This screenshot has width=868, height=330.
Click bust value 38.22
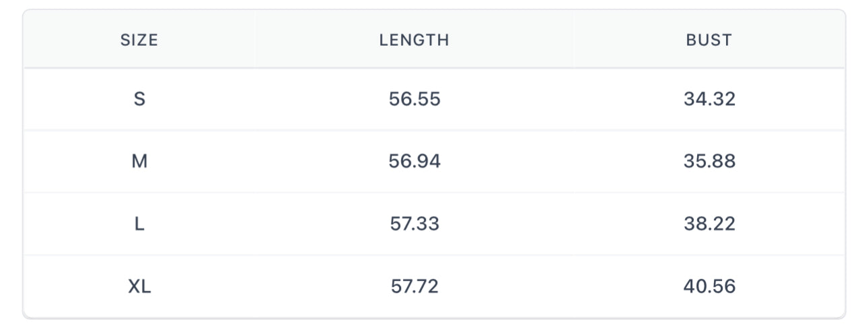[709, 224]
